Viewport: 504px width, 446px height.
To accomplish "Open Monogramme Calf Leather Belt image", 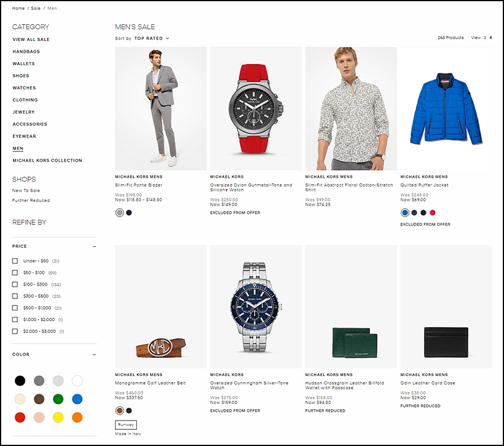I will 161,307.
